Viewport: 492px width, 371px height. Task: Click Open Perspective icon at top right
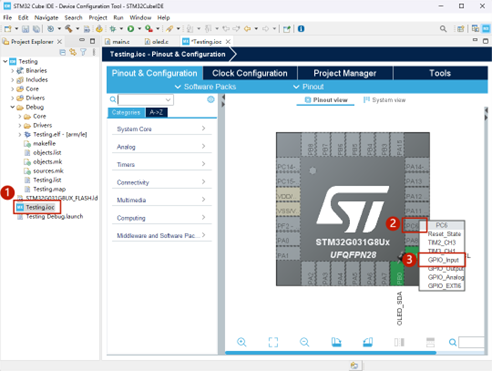coord(461,29)
